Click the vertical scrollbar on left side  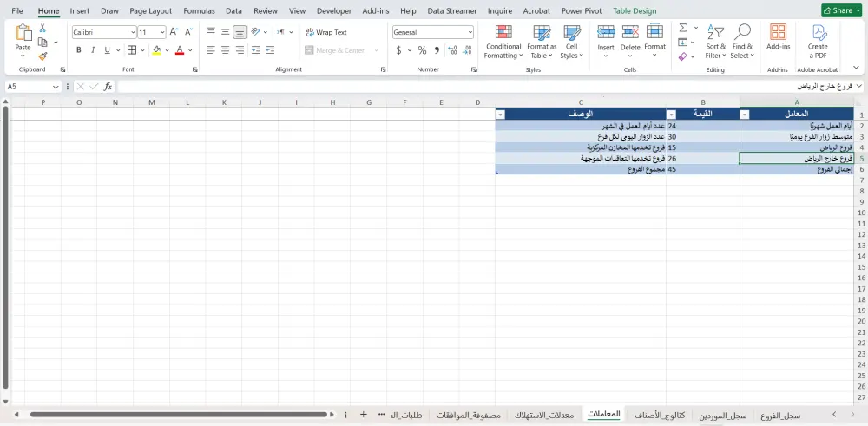click(5, 247)
